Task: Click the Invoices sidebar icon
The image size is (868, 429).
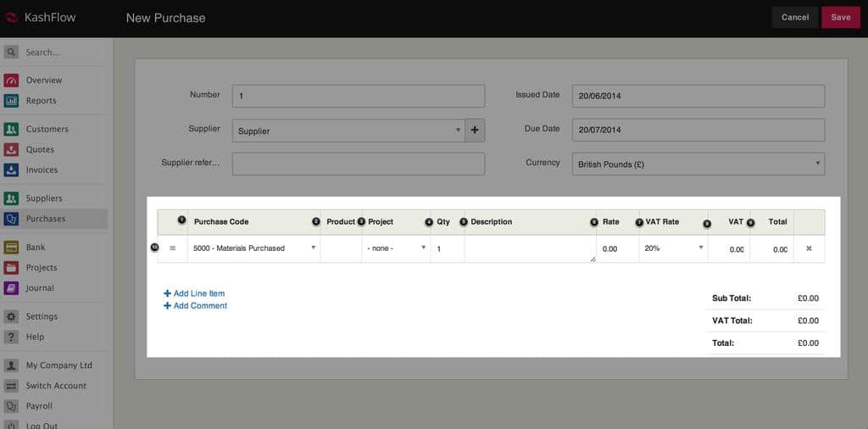Action: pos(11,170)
